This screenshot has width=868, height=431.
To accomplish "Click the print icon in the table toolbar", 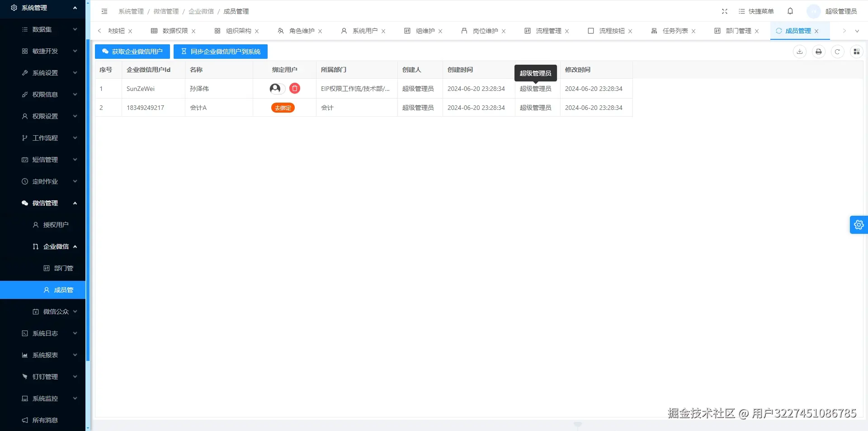I will pos(819,52).
